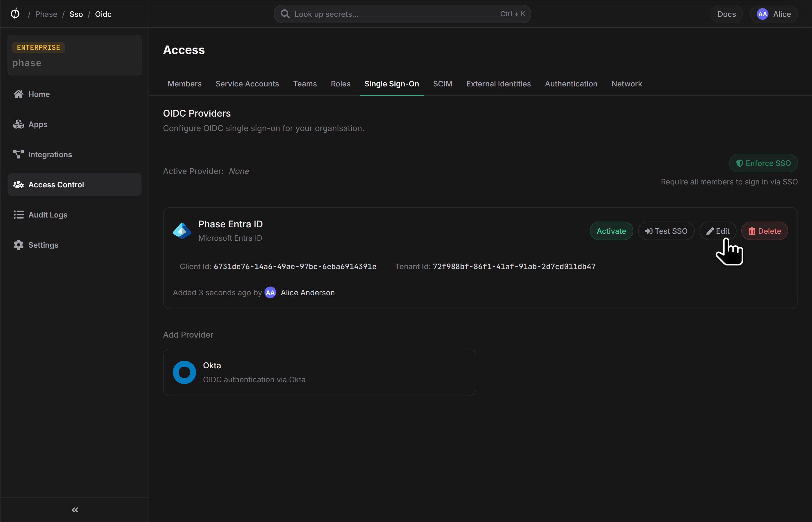
Task: Switch to the Service Accounts tab
Action: pyautogui.click(x=247, y=84)
